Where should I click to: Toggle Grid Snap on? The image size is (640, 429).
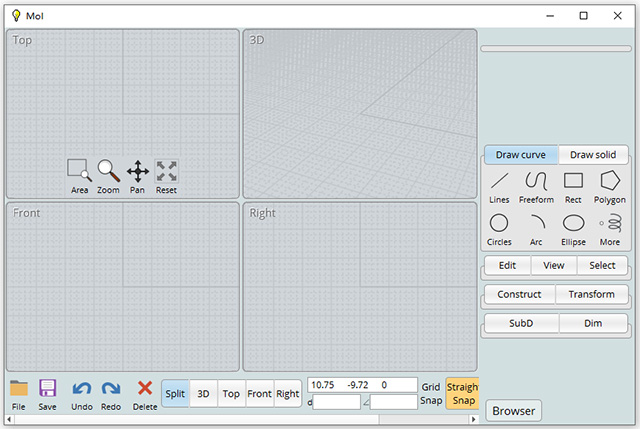pos(430,393)
